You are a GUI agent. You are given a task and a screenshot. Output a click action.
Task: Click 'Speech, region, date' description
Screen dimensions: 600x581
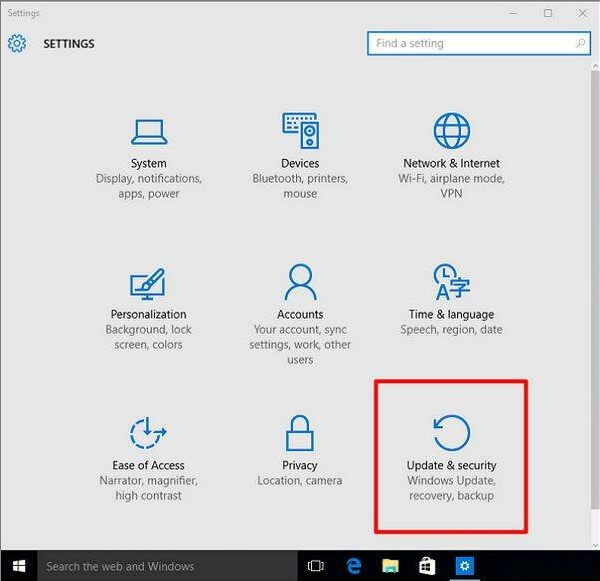pos(452,330)
